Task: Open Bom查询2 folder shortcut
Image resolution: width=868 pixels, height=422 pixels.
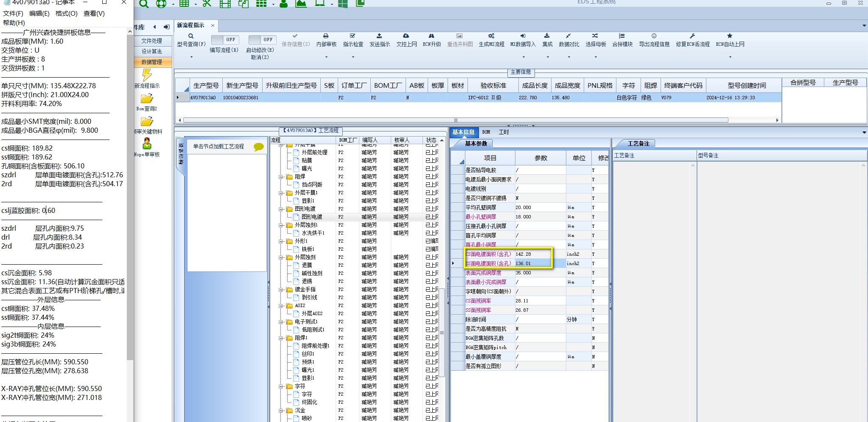Action: pyautogui.click(x=147, y=102)
